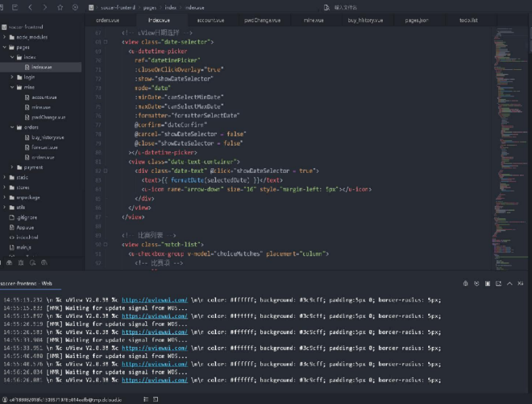Open the pages.json editor tab
The width and height of the screenshot is (532, 404).
416,20
